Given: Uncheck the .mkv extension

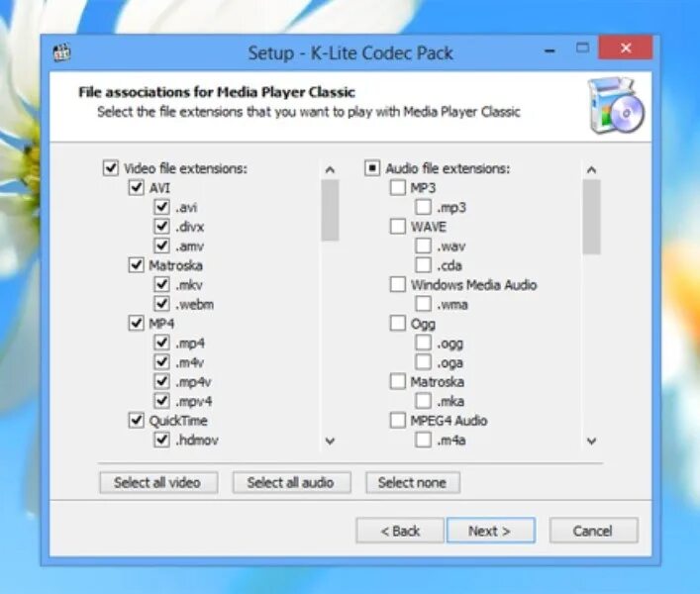Looking at the screenshot, I should coord(161,285).
